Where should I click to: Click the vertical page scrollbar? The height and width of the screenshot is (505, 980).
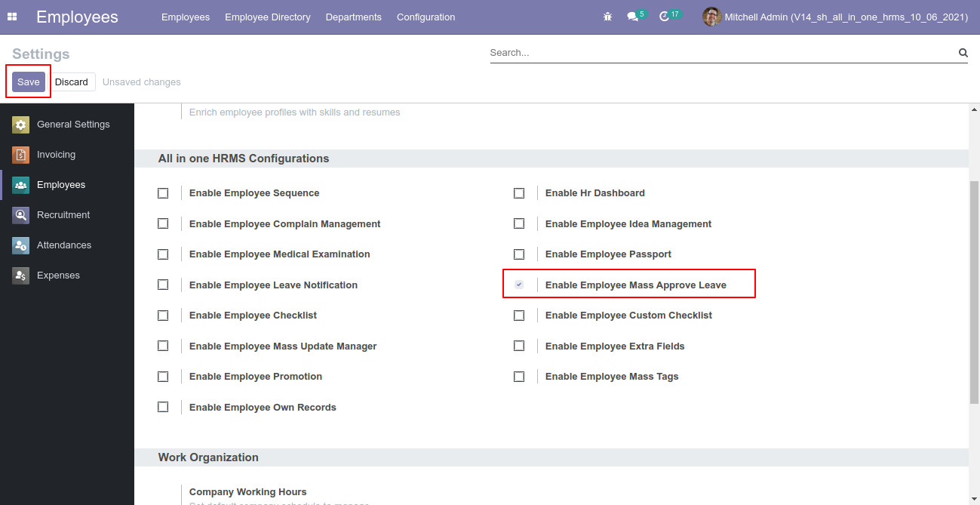pyautogui.click(x=974, y=292)
